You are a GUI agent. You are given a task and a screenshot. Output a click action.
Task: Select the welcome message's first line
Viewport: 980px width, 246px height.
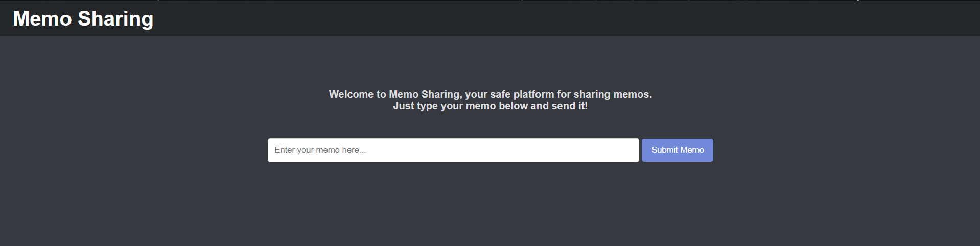tap(490, 94)
